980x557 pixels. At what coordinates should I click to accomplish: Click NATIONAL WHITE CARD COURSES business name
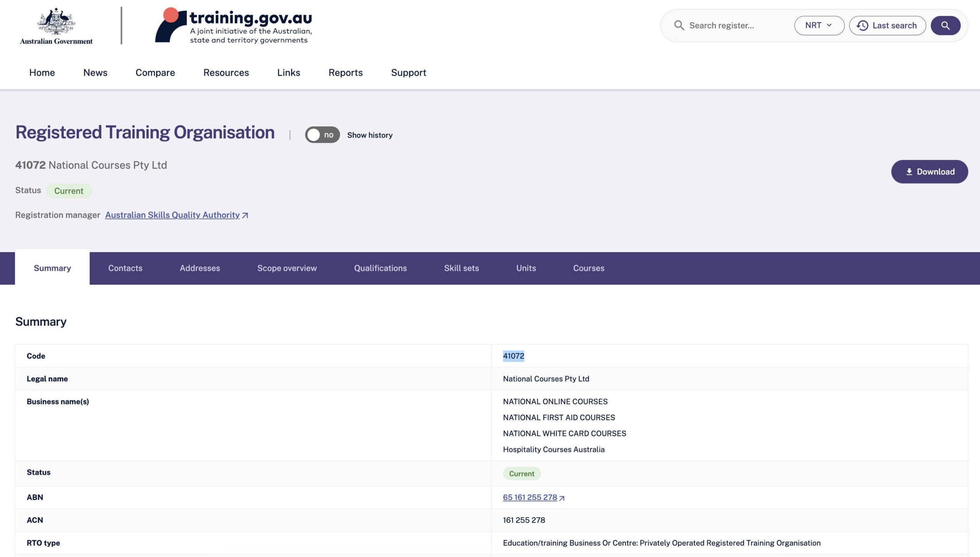(x=565, y=434)
